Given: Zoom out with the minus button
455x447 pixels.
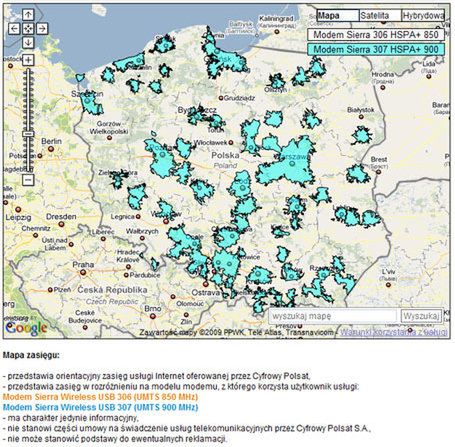Looking at the screenshot, I should [28, 180].
